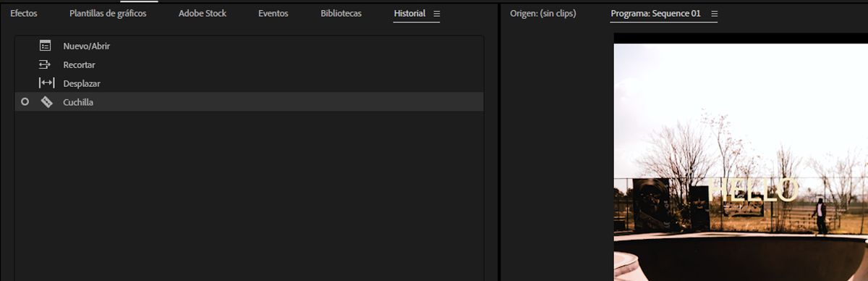Click the current-state marker beside Cuchilla
The image size is (868, 281).
tap(25, 102)
